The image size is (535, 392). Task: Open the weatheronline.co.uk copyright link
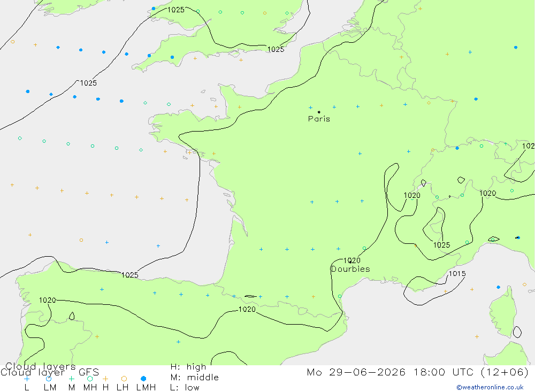490,387
